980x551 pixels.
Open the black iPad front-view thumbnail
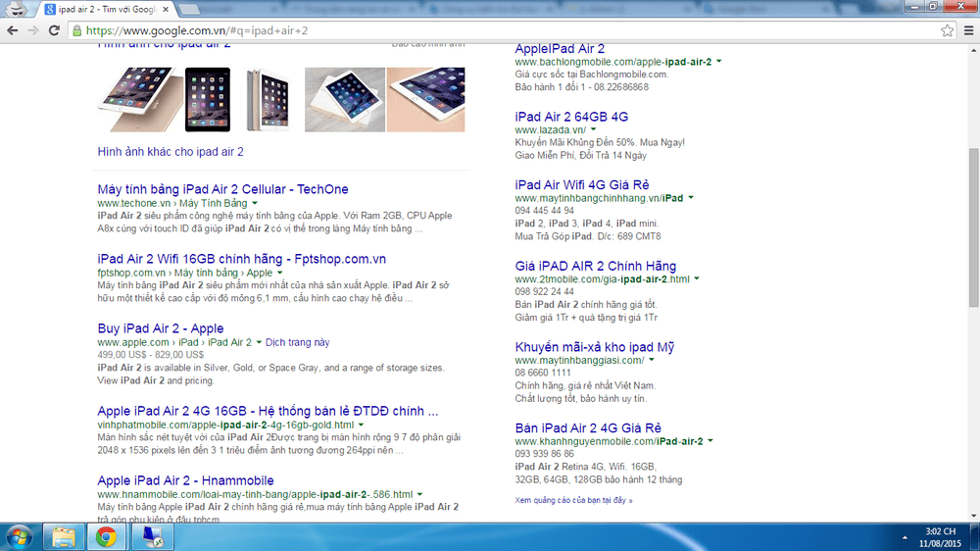(208, 99)
